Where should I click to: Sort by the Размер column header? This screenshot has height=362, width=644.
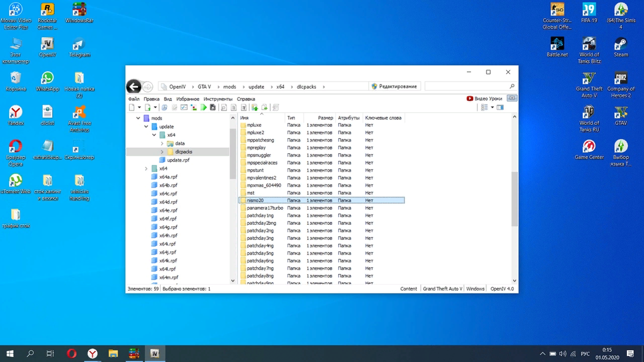pyautogui.click(x=320, y=117)
